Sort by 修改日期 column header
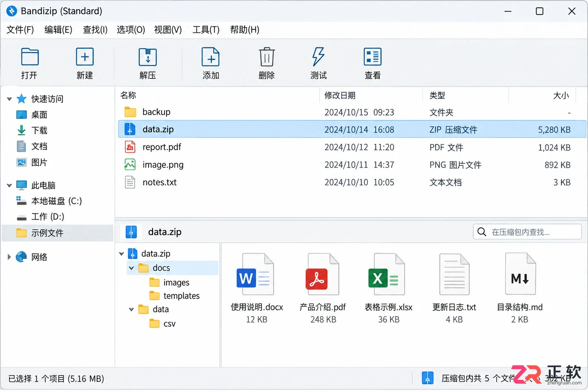Image resolution: width=588 pixels, height=392 pixels. click(x=340, y=96)
